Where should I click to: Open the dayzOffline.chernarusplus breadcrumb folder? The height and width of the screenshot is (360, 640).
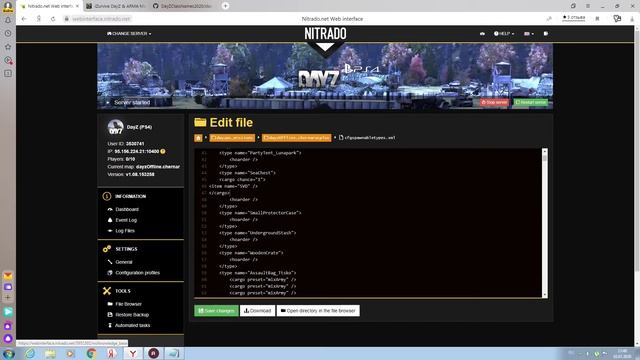tap(296, 138)
